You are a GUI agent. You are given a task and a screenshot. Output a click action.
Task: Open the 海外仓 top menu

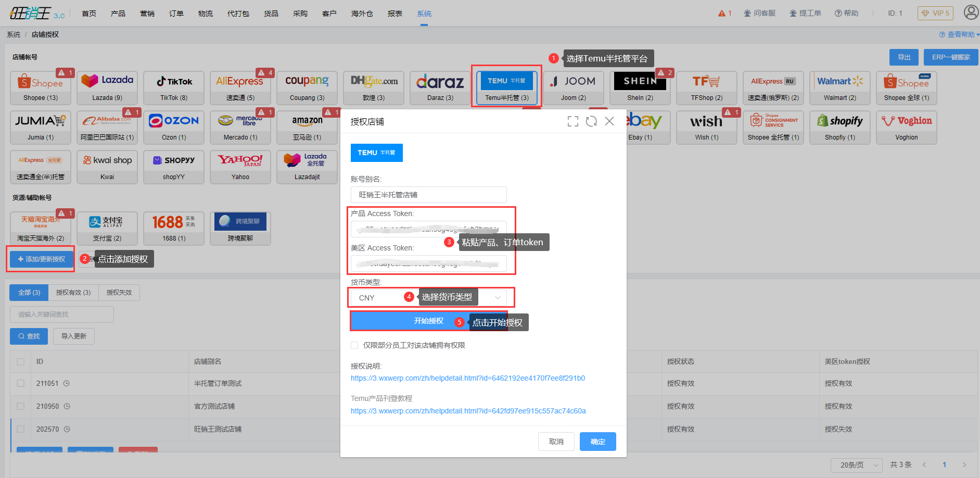click(362, 14)
